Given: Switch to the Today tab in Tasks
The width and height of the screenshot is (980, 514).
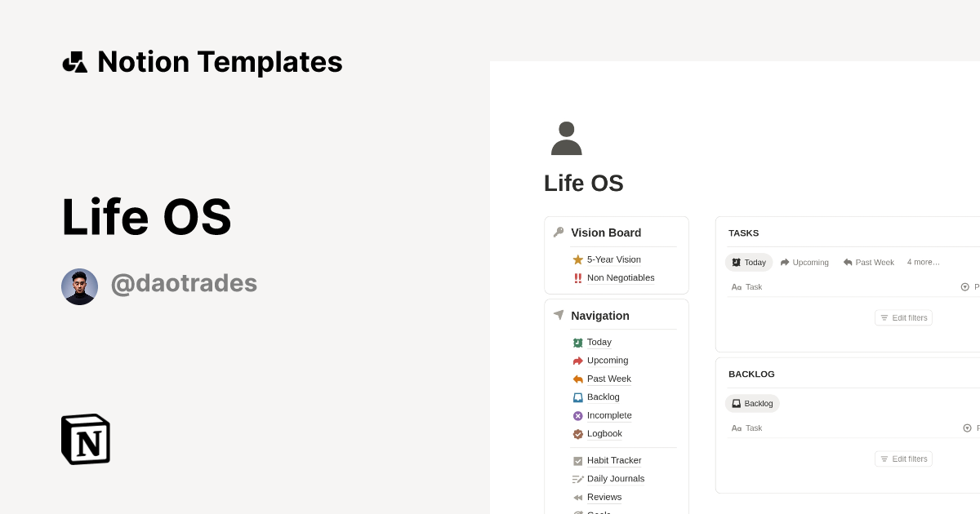Looking at the screenshot, I should tap(749, 262).
